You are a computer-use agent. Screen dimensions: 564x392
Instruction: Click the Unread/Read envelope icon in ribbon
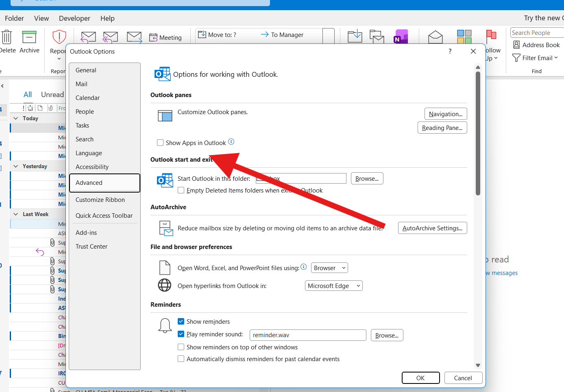(x=436, y=37)
